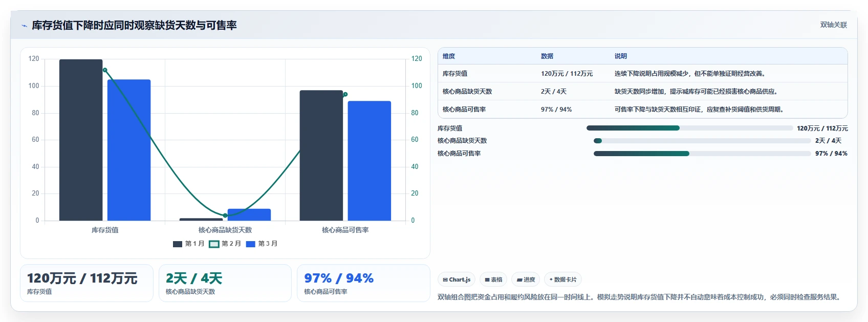Click the 核心商品缺货天数 x-axis label under the chart
Viewport: 868px width, 322px height.
225,230
